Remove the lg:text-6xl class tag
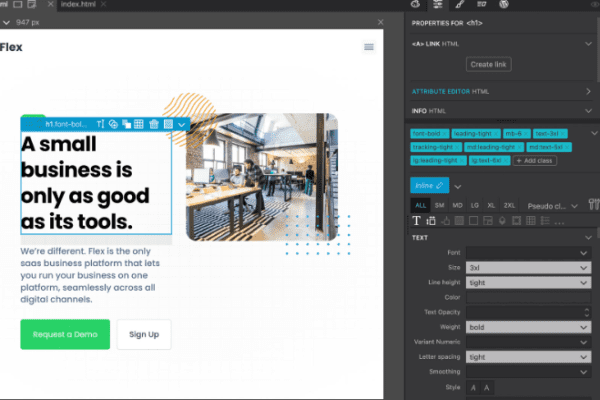This screenshot has width=600, height=400. click(505, 160)
